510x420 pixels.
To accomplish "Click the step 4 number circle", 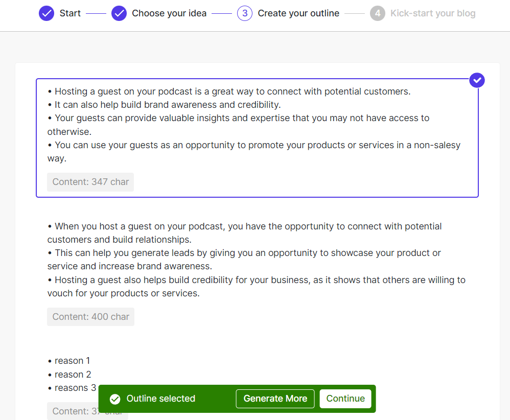I will coord(378,13).
